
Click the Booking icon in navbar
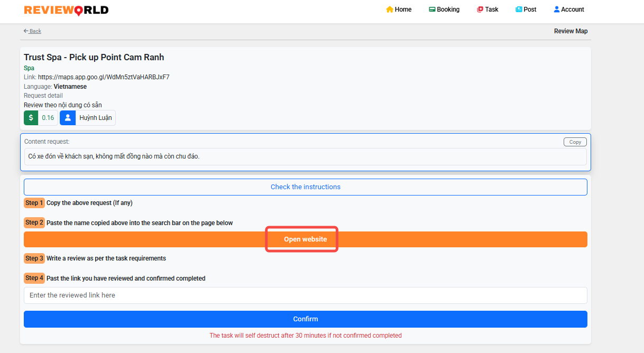coord(432,10)
